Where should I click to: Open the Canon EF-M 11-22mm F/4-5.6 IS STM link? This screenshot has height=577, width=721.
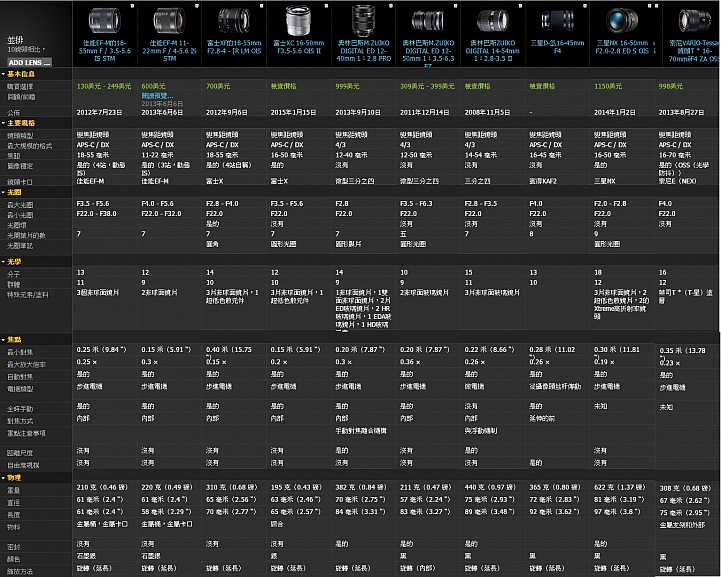169,51
